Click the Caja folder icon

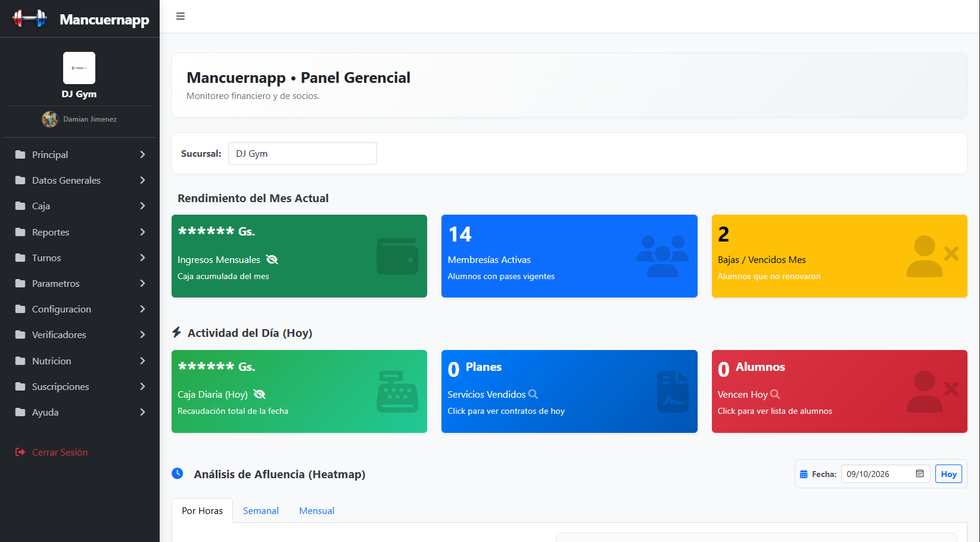pyautogui.click(x=20, y=206)
